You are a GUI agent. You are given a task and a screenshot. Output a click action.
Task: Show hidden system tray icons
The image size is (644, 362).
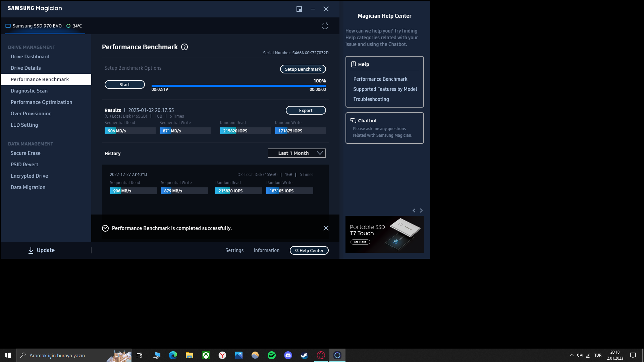pyautogui.click(x=572, y=355)
